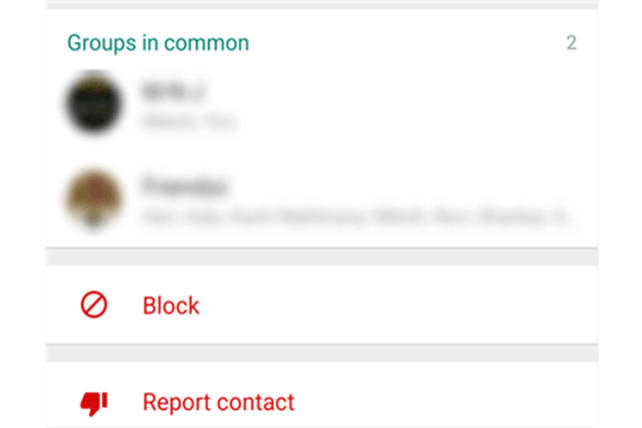Viewport: 642px width, 428px height.
Task: Open the first group's dark avatar
Action: tap(94, 104)
